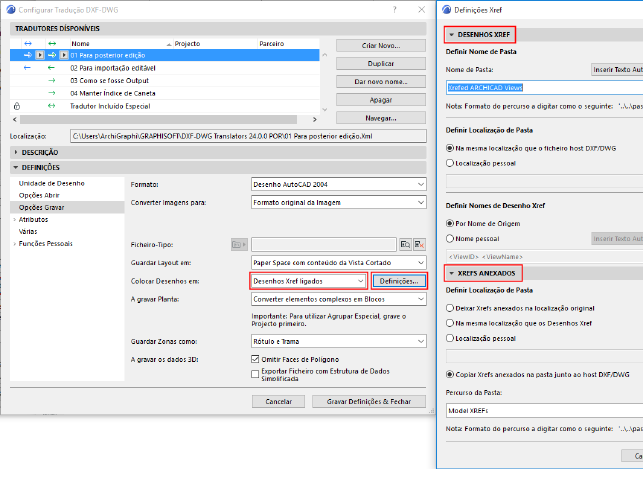643x487 pixels.
Task: Click the Definições Xref window ArchiCAD icon
Action: pyautogui.click(x=447, y=10)
